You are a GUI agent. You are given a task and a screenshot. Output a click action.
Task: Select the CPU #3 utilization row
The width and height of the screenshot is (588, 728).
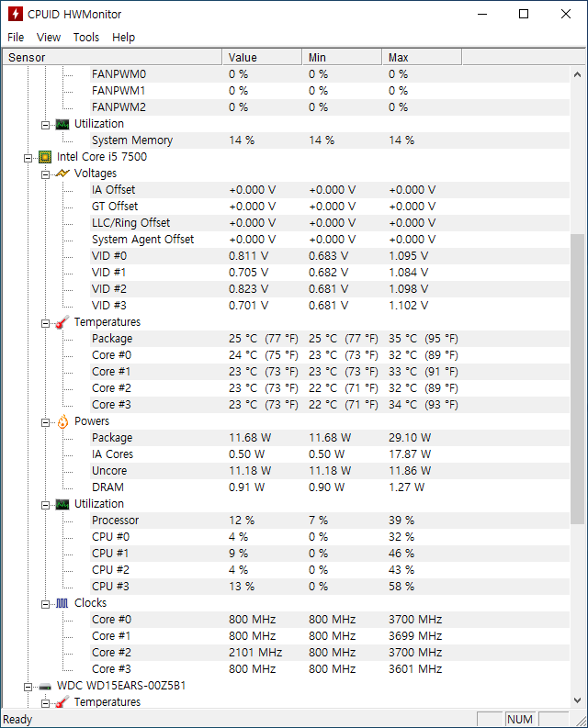330,587
